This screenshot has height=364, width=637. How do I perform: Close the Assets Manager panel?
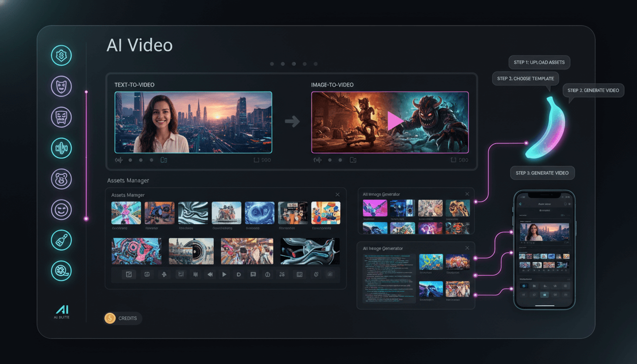click(337, 194)
